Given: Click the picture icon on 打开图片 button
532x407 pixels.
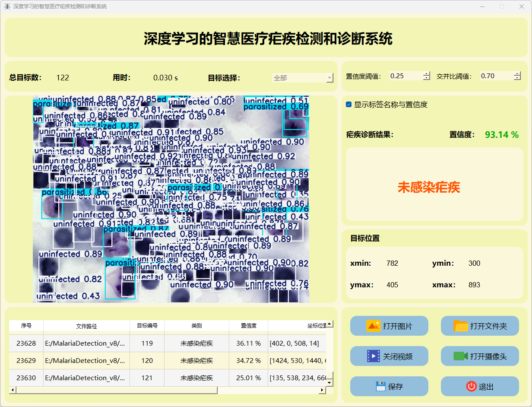Looking at the screenshot, I should click(373, 326).
